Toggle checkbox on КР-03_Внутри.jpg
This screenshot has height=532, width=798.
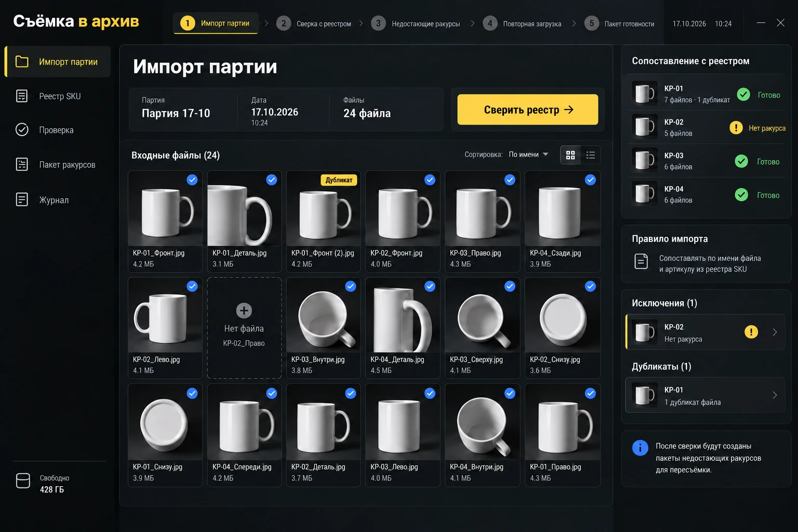coord(351,286)
